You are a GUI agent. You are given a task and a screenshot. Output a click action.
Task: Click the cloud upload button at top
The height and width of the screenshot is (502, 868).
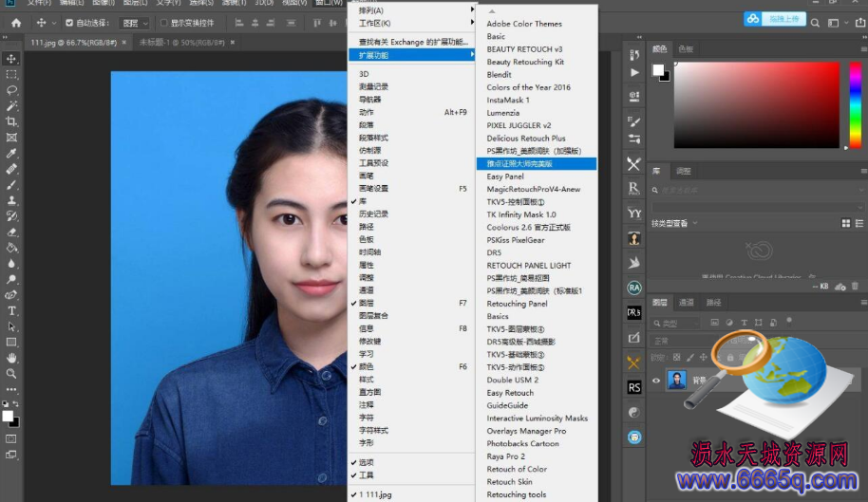(775, 19)
